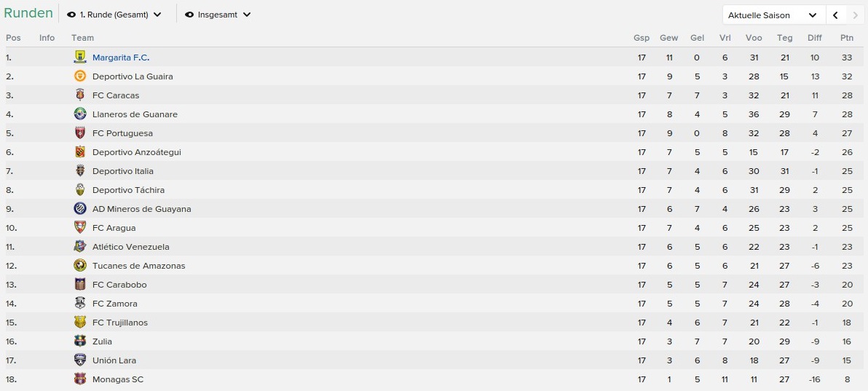This screenshot has width=868, height=391.
Task: Click the AD Mineros de Guayana badge
Action: pos(80,209)
